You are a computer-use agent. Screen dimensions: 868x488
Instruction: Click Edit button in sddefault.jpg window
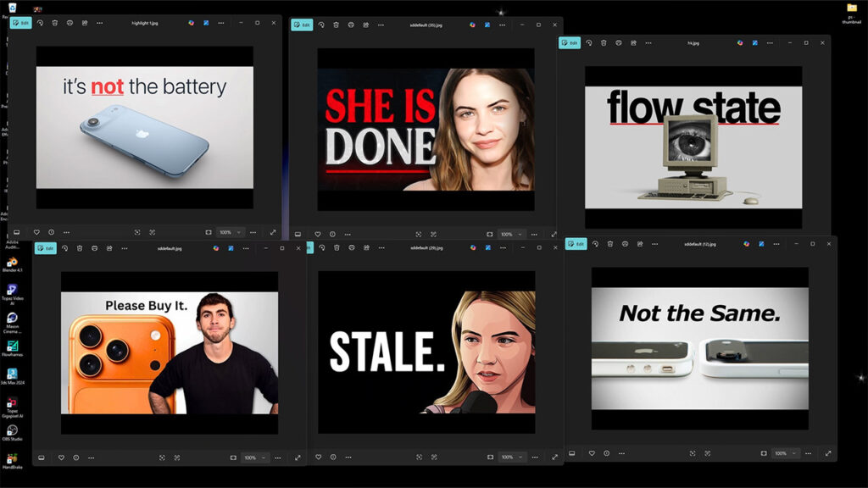(46, 248)
